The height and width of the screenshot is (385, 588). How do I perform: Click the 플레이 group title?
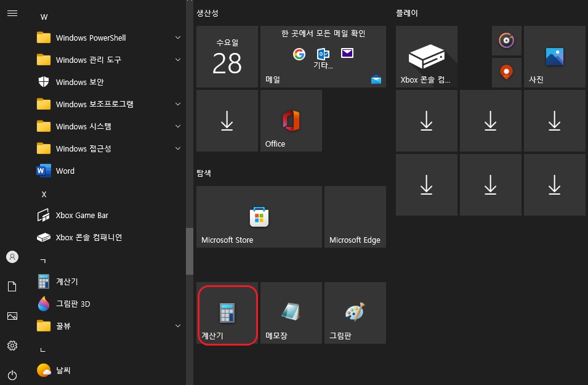[x=407, y=13]
